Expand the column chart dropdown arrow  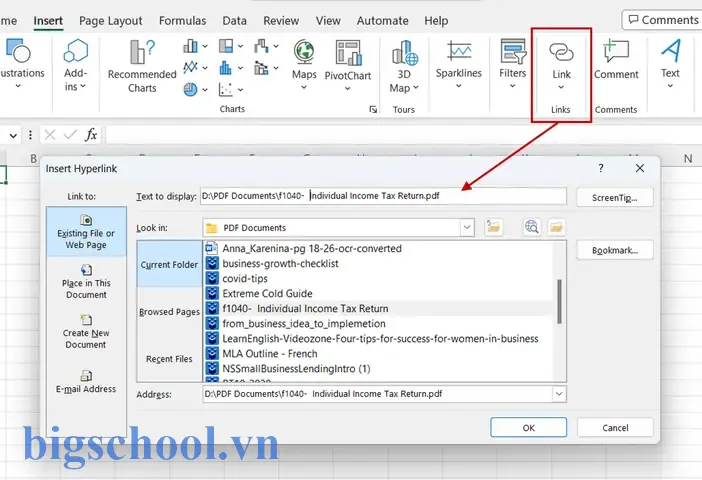point(205,46)
